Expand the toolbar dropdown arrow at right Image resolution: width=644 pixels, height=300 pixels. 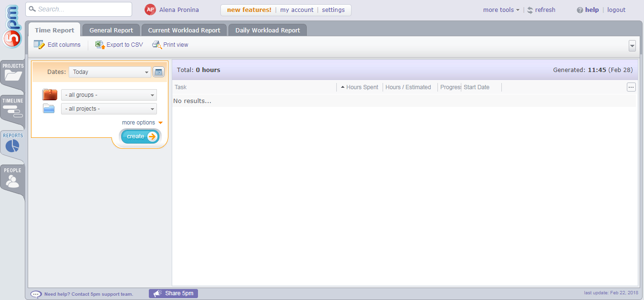point(632,46)
